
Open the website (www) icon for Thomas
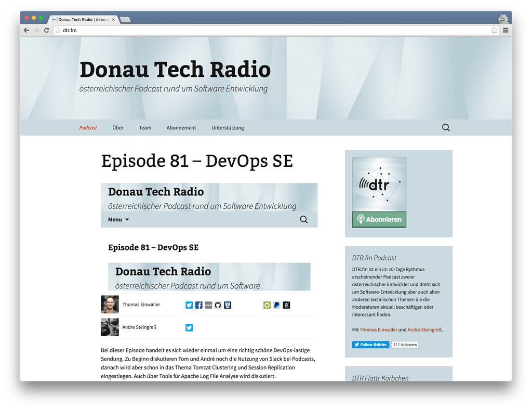coord(209,305)
